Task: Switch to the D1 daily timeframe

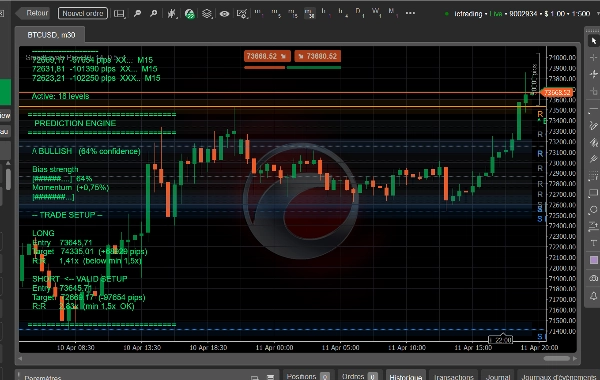Action: click(359, 12)
